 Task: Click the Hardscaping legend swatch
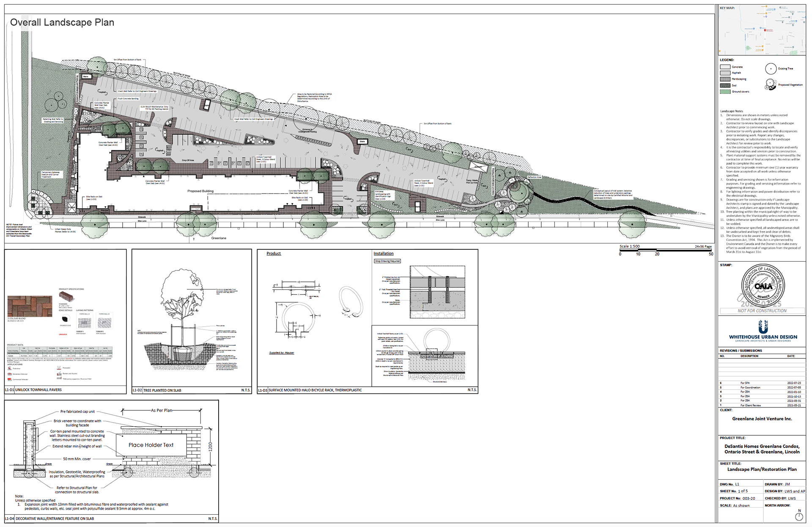725,79
